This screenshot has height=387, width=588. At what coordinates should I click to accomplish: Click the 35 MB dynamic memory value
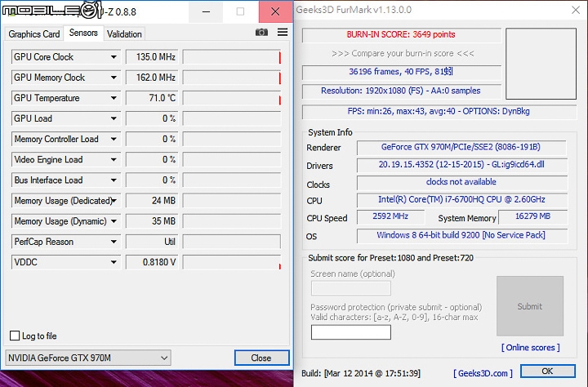pos(152,221)
